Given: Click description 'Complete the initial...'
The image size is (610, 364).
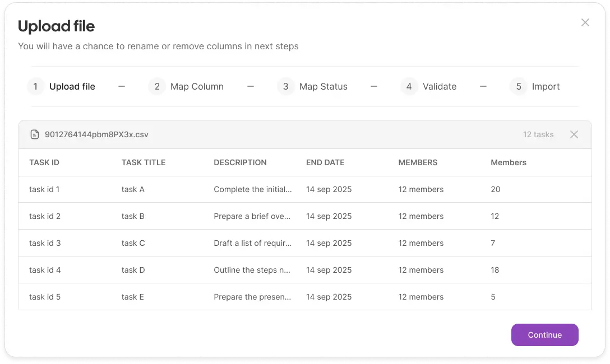Looking at the screenshot, I should click(x=252, y=189).
